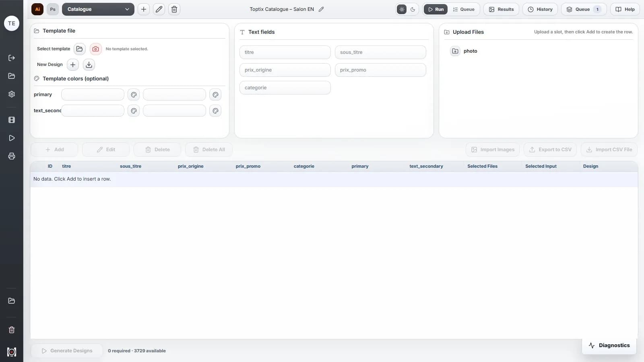
Task: Select Queue mode next to Run
Action: pyautogui.click(x=464, y=9)
